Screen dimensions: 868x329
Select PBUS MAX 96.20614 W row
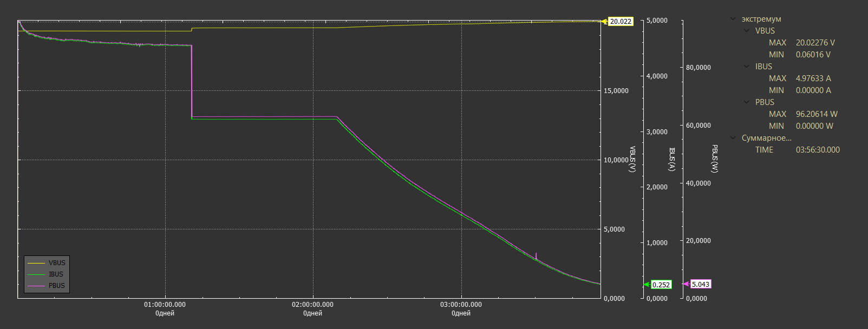[803, 114]
